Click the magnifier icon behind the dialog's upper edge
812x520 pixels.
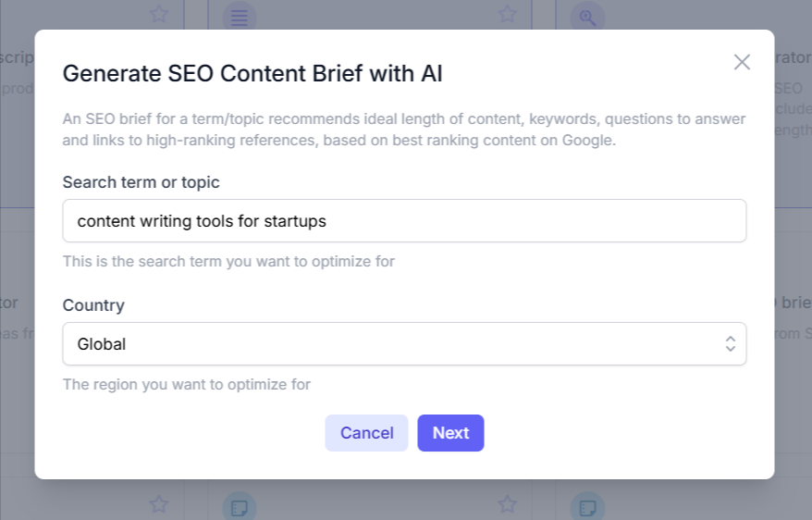coord(587,19)
